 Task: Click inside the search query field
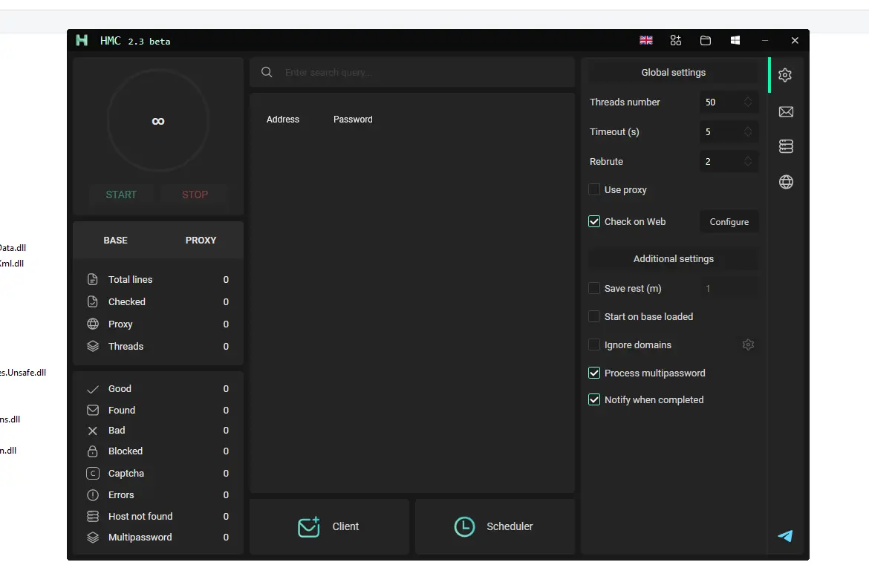(412, 72)
